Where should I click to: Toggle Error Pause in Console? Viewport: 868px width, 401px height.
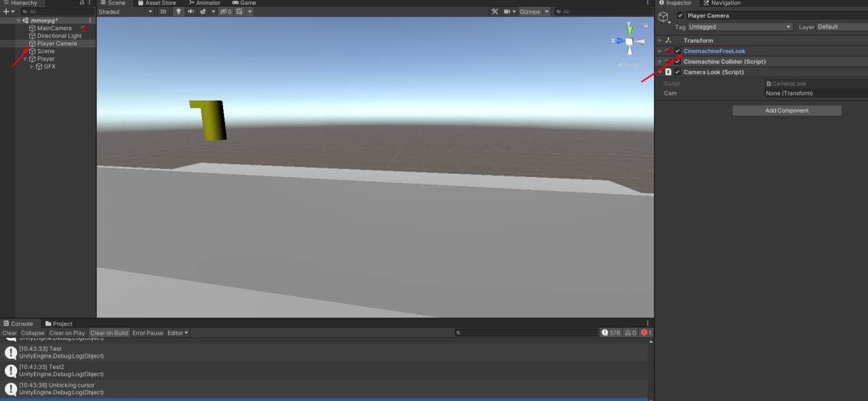(x=148, y=333)
